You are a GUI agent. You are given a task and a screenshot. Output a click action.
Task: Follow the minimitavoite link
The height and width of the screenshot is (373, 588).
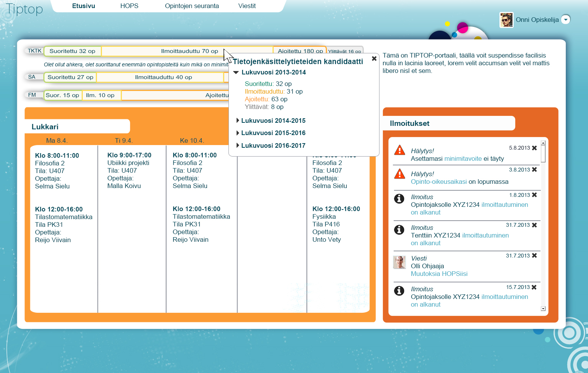463,158
